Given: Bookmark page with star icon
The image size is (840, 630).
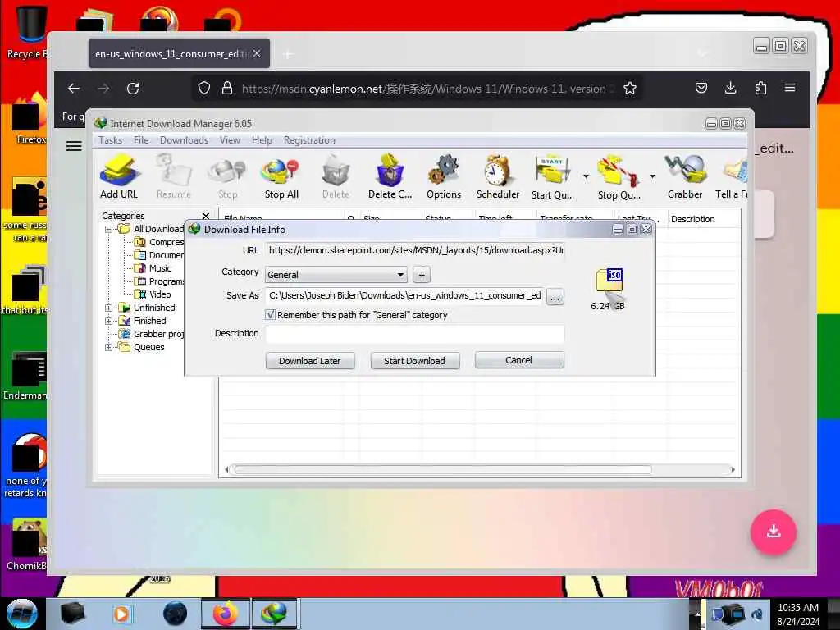Looking at the screenshot, I should coord(630,89).
